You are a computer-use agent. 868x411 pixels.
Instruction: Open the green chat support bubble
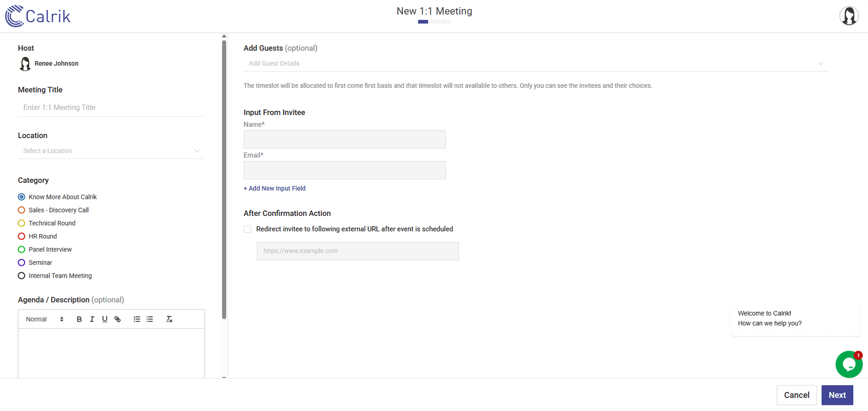849,364
